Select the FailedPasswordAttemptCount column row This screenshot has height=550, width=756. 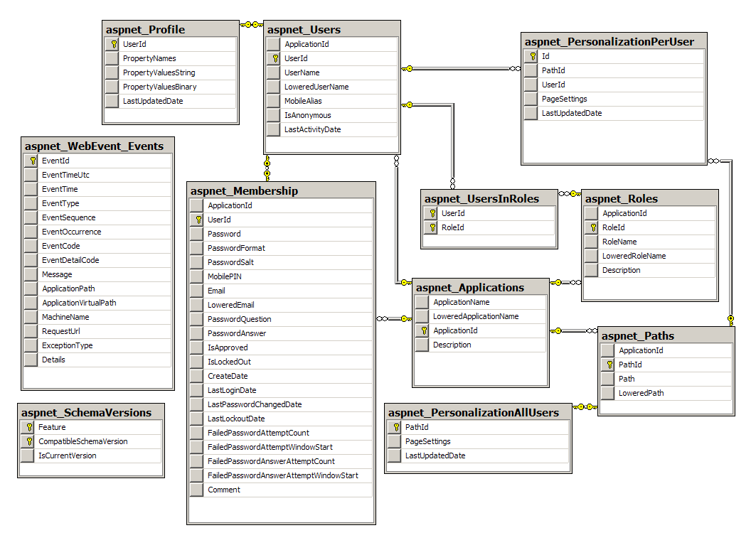[281, 433]
